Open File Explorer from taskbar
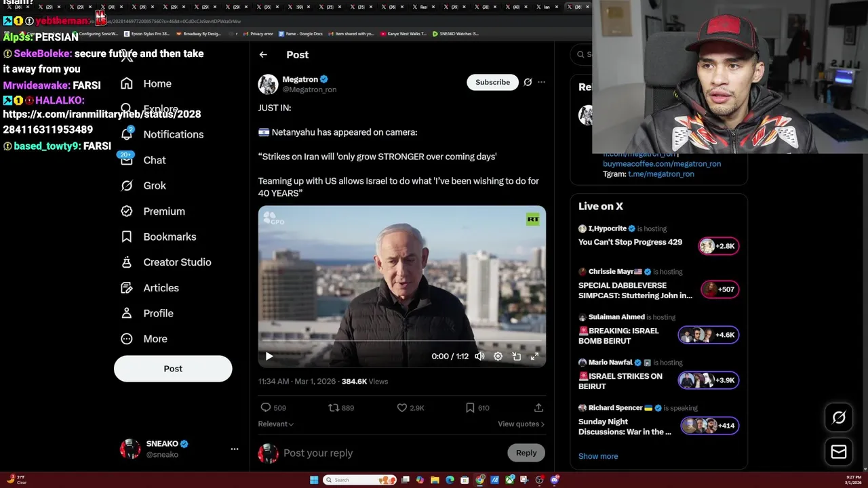This screenshot has width=868, height=488. (435, 480)
